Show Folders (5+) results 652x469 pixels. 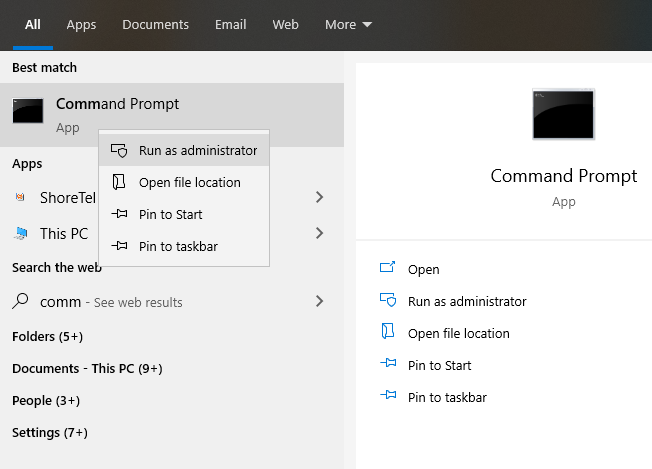click(47, 336)
